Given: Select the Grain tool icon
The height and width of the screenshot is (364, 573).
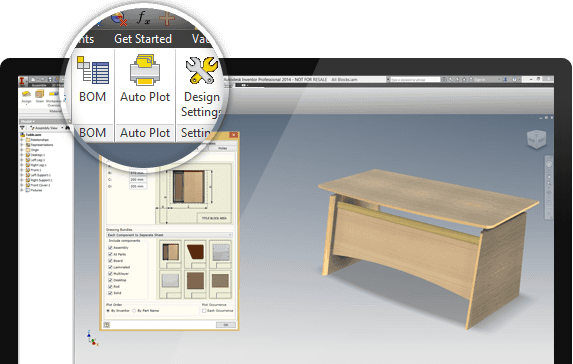Looking at the screenshot, I should point(39,94).
